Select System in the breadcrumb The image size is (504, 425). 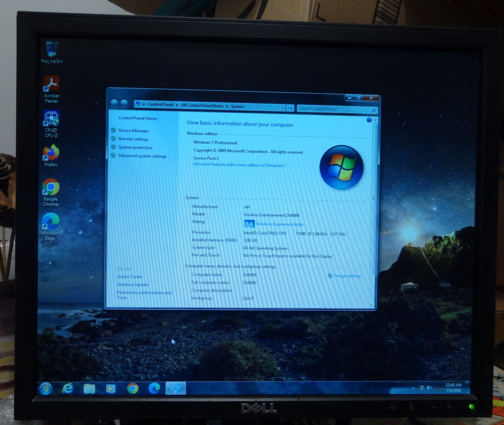(x=238, y=106)
